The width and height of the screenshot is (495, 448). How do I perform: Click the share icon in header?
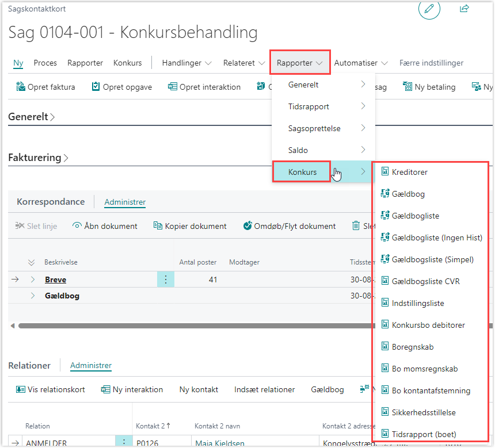[x=464, y=9]
